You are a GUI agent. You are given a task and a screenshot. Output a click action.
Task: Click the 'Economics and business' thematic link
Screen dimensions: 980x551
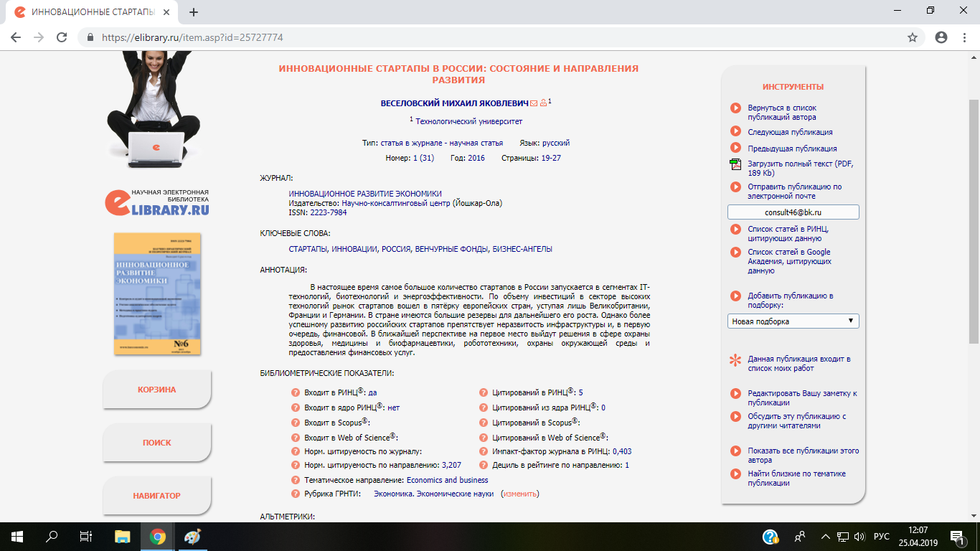pos(448,480)
